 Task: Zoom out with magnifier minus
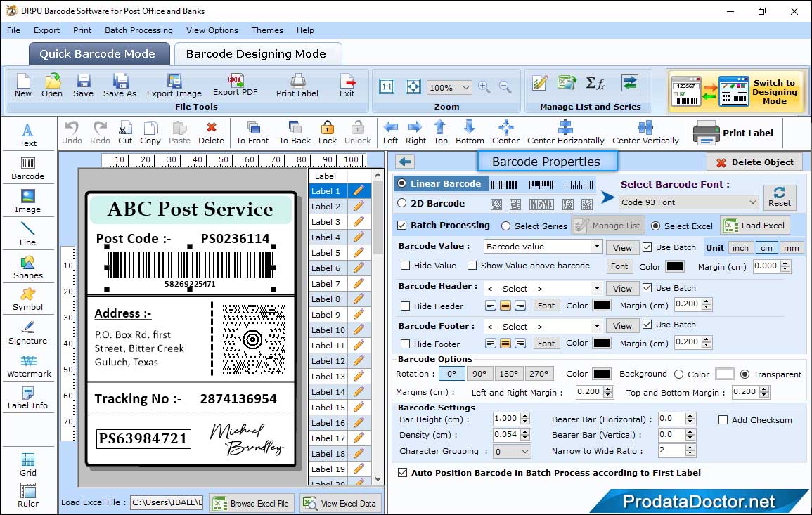point(505,87)
